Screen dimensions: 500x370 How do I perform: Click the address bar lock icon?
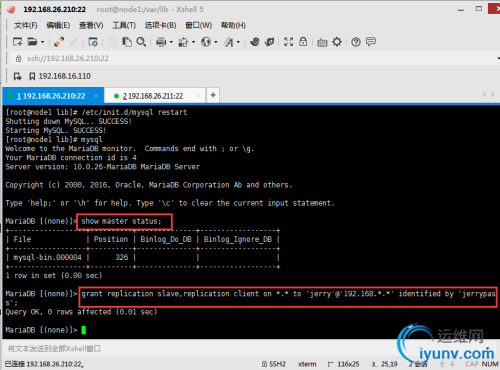click(x=19, y=59)
